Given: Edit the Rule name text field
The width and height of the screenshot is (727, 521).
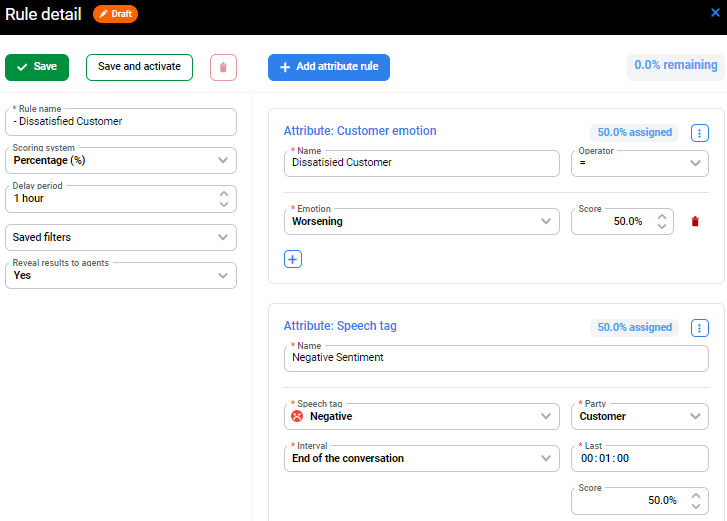Looking at the screenshot, I should pyautogui.click(x=120, y=122).
